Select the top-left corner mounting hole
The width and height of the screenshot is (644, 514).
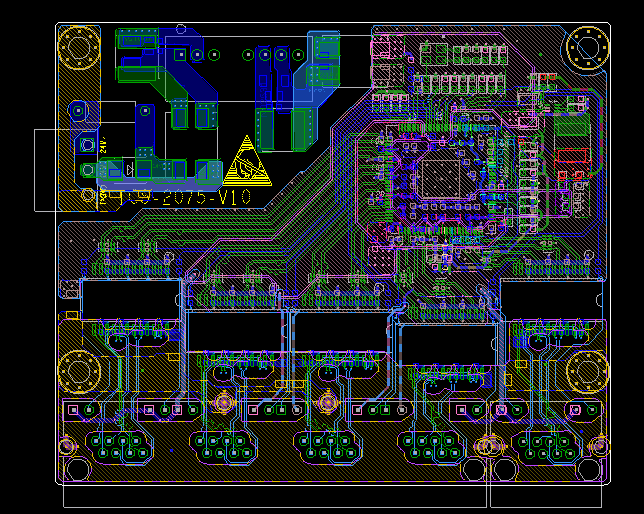(x=79, y=47)
